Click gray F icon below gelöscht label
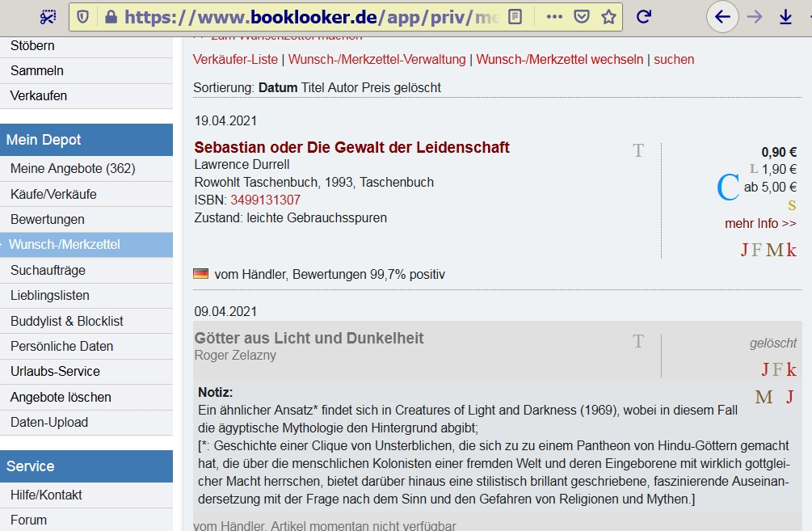812x531 pixels. pyautogui.click(x=777, y=370)
